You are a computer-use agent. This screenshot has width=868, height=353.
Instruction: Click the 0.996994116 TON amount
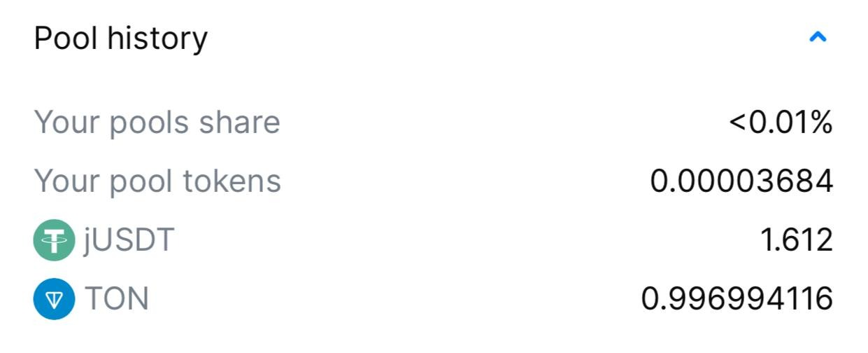click(737, 299)
